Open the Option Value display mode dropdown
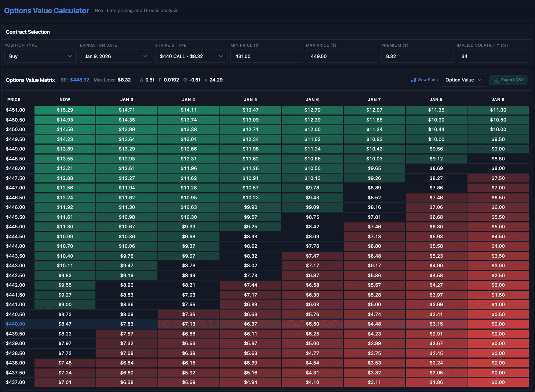 pos(463,80)
